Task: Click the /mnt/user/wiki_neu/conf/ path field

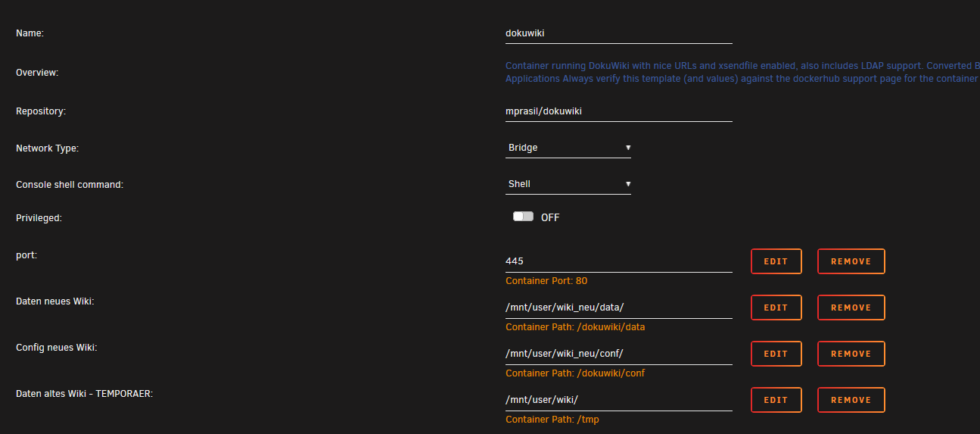Action: [x=619, y=354]
